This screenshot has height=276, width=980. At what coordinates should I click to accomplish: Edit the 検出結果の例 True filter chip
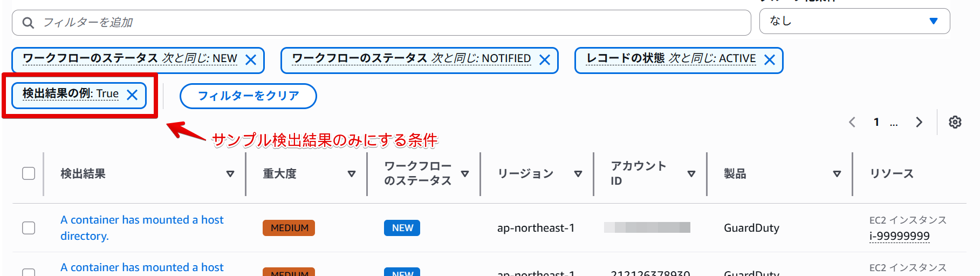[x=71, y=93]
